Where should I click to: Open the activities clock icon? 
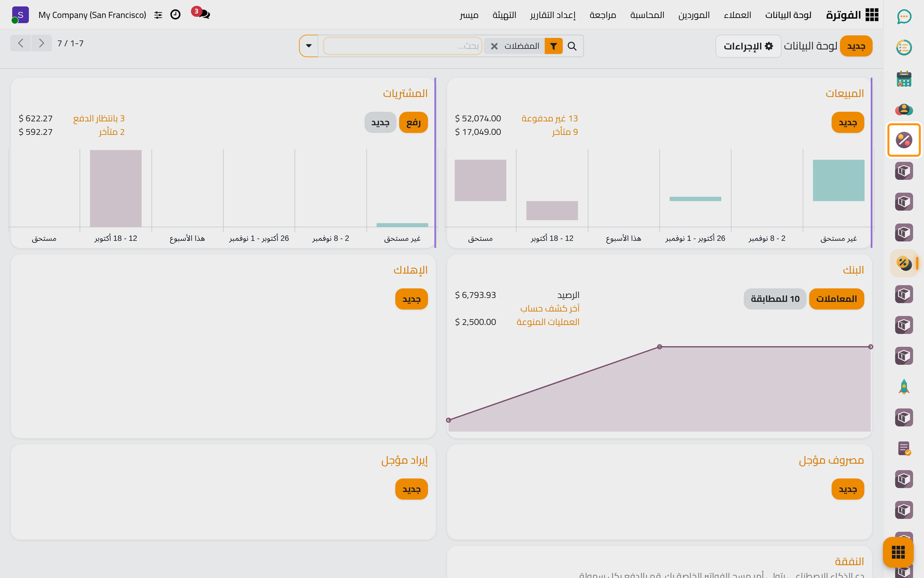[x=176, y=14]
